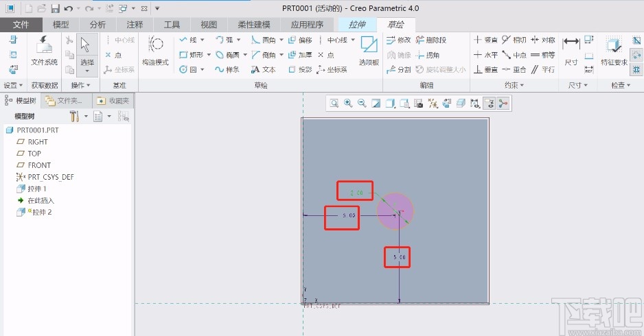The height and width of the screenshot is (336, 644).
Task: Apply the Coincident (重合) constraint
Action: coord(514,69)
